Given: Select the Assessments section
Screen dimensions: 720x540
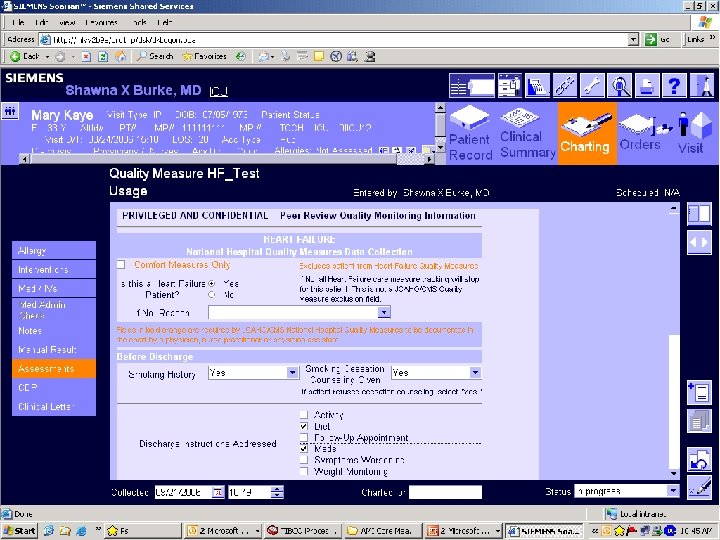Looking at the screenshot, I should click(x=54, y=368).
